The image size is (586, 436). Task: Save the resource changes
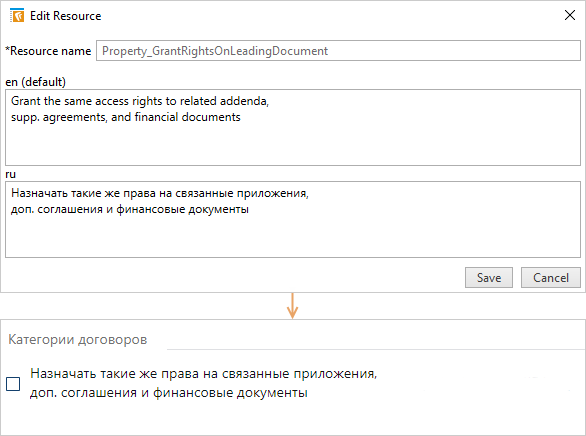coord(488,278)
